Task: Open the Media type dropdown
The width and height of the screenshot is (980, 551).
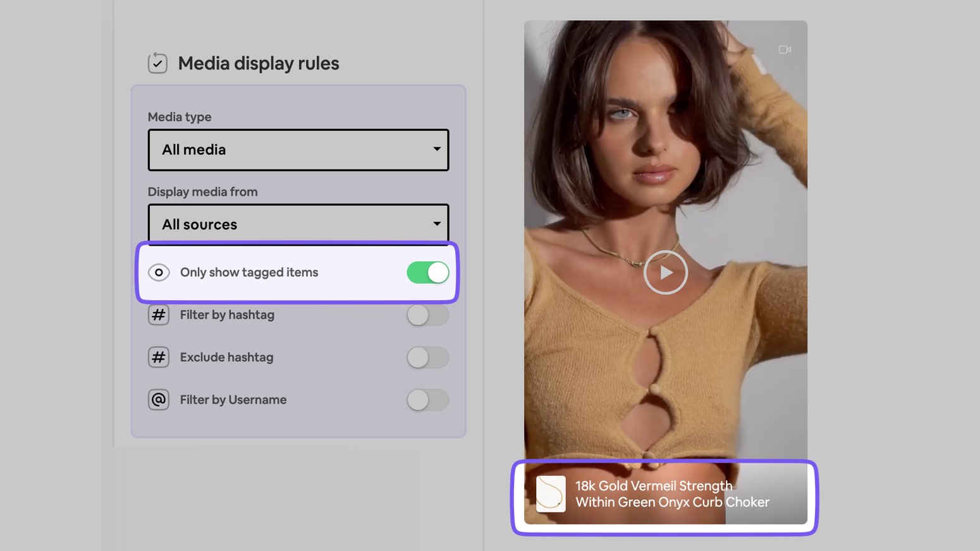Action: point(298,150)
